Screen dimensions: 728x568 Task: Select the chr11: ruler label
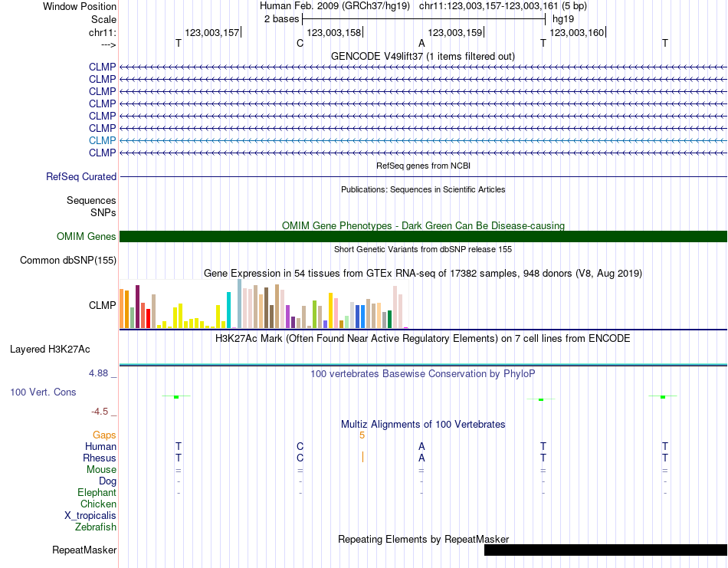[x=102, y=32]
